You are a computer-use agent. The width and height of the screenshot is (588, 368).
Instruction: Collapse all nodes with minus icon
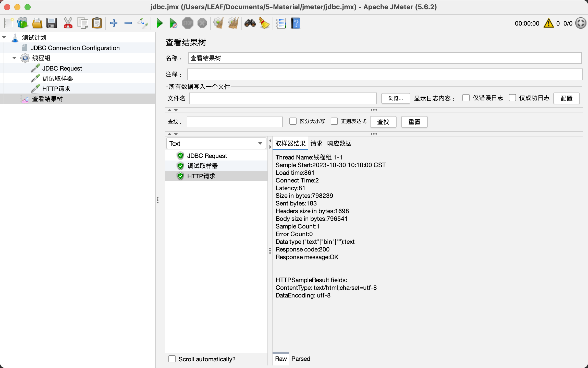point(128,23)
